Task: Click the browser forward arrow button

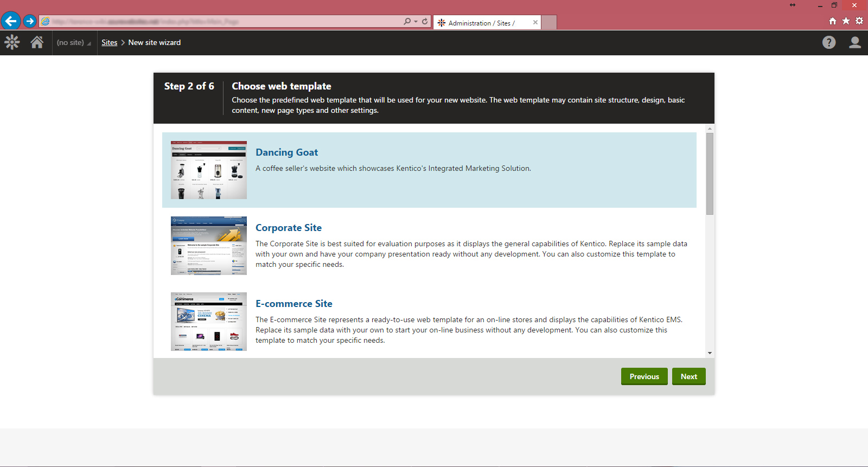Action: 30,21
